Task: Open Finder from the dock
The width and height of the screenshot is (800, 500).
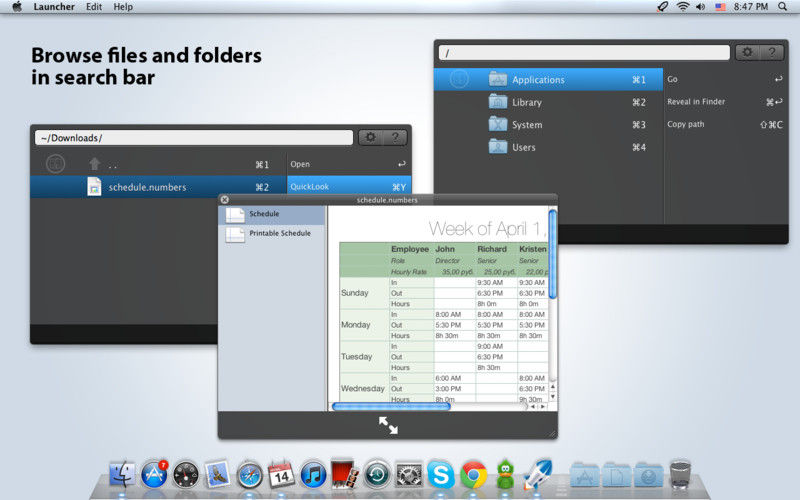Action: (122, 475)
